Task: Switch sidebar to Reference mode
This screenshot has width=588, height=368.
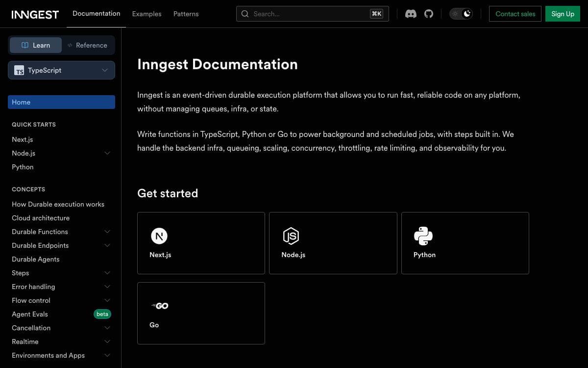Action: click(88, 45)
